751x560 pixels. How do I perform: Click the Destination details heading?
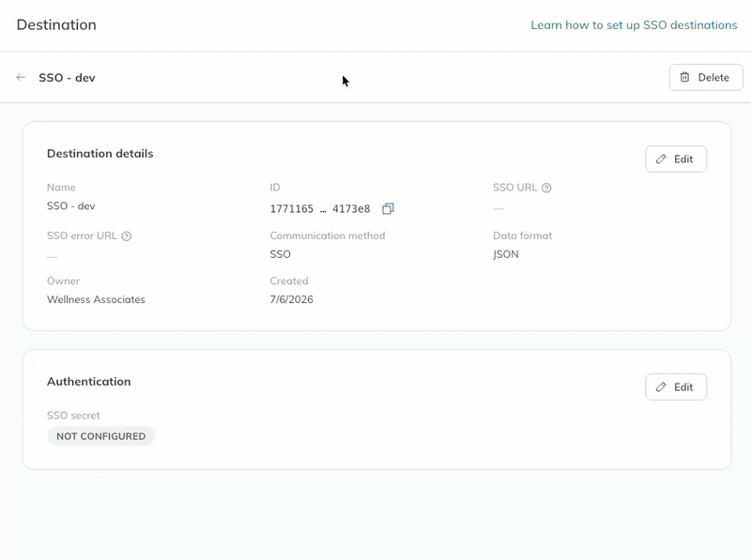point(100,154)
